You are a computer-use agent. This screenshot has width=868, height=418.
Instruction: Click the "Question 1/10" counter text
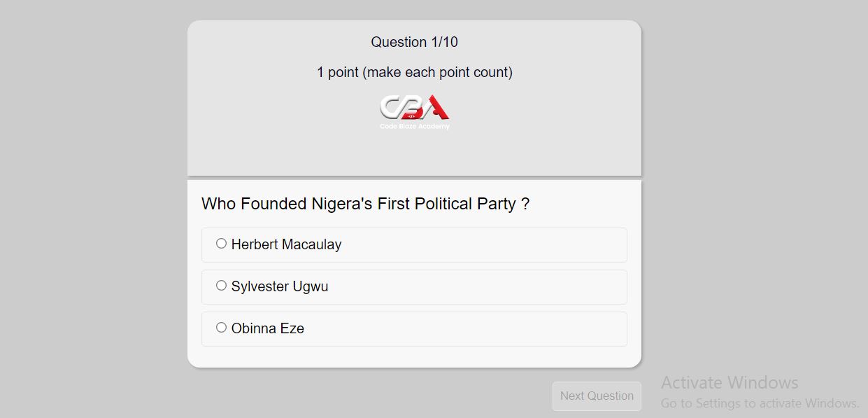414,42
